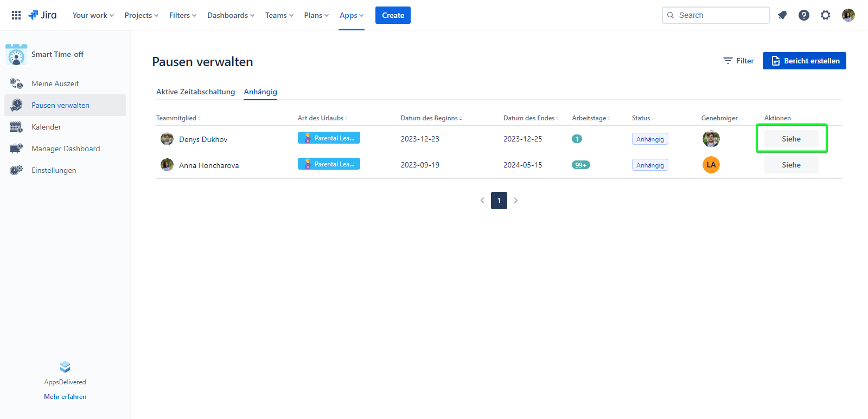Open the Help question mark icon
The image size is (868, 419).
[804, 15]
